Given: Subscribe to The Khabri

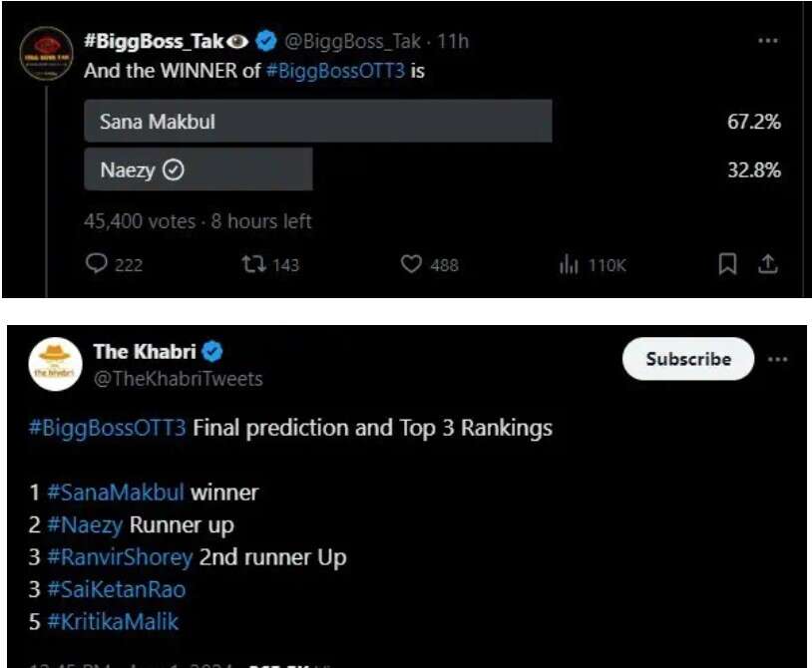Looking at the screenshot, I should click(x=687, y=359).
